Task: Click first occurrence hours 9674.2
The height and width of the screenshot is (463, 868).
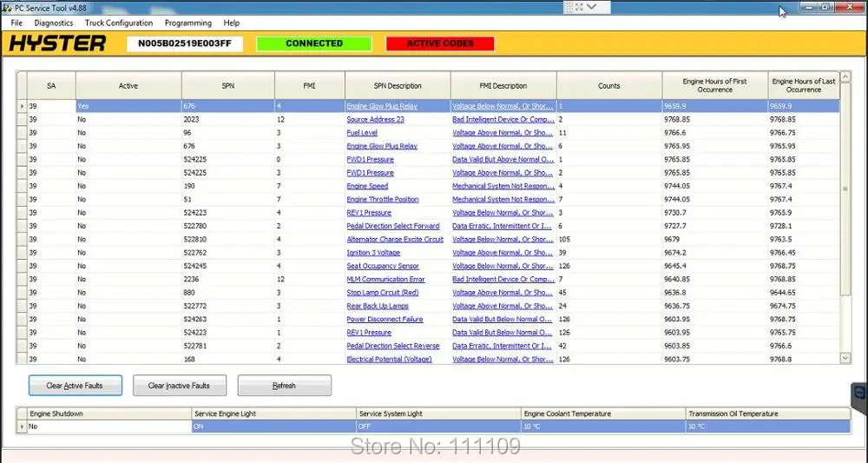Action: 714,253
